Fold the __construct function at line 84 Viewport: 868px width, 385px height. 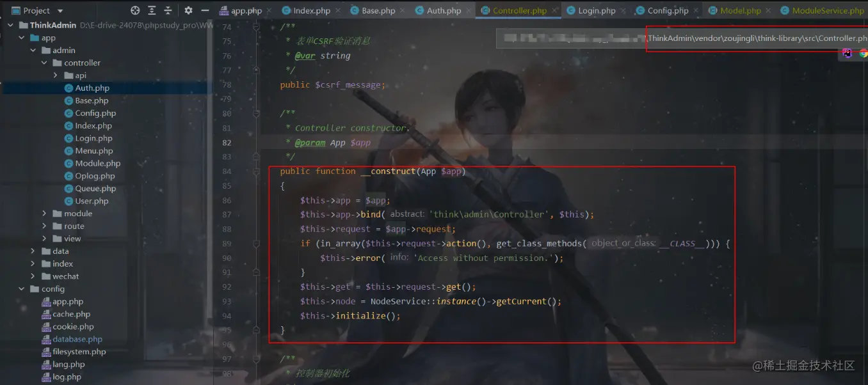(256, 171)
